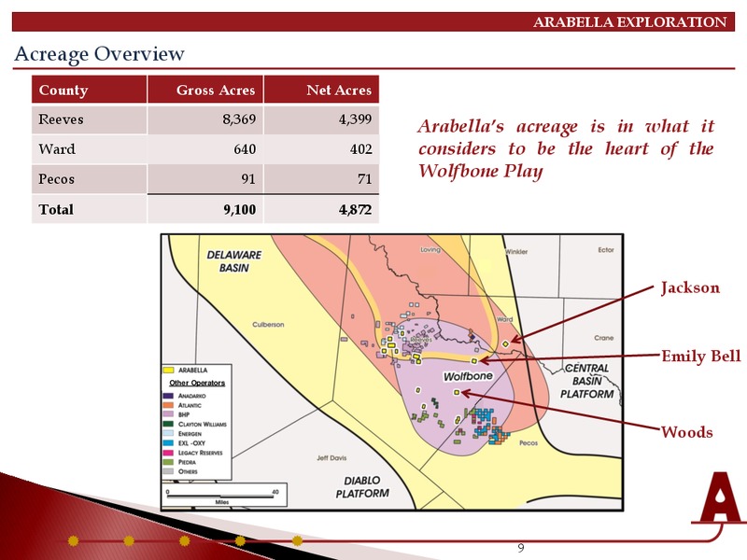Screen dimensions: 747x560
Task: Click the Pecos net acres value 71
Action: pyautogui.click(x=364, y=179)
